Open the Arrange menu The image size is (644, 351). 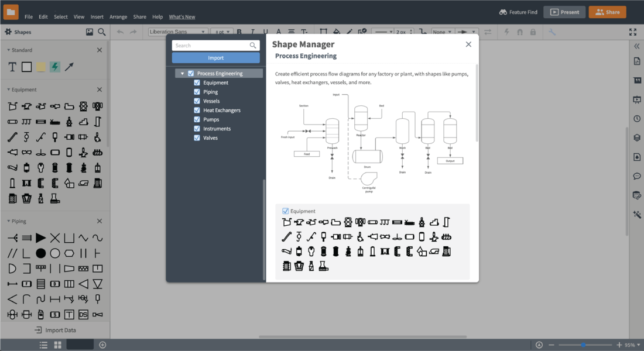pyautogui.click(x=118, y=17)
